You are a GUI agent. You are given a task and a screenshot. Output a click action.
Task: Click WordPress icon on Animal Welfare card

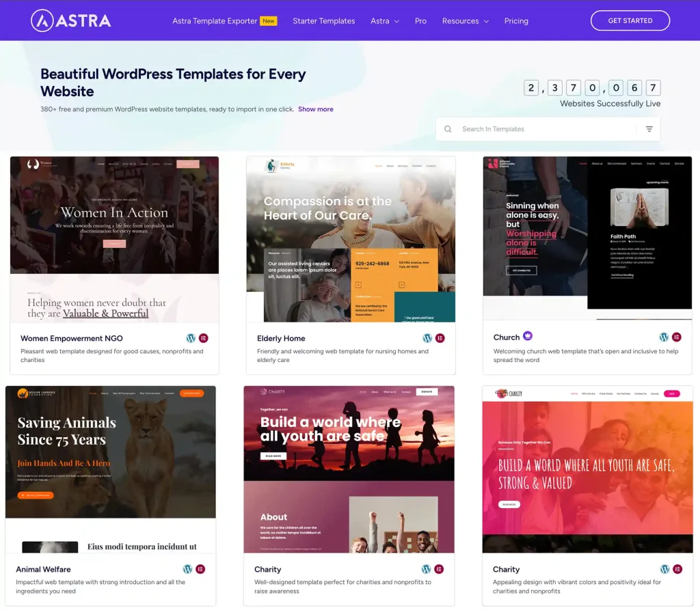(x=187, y=569)
